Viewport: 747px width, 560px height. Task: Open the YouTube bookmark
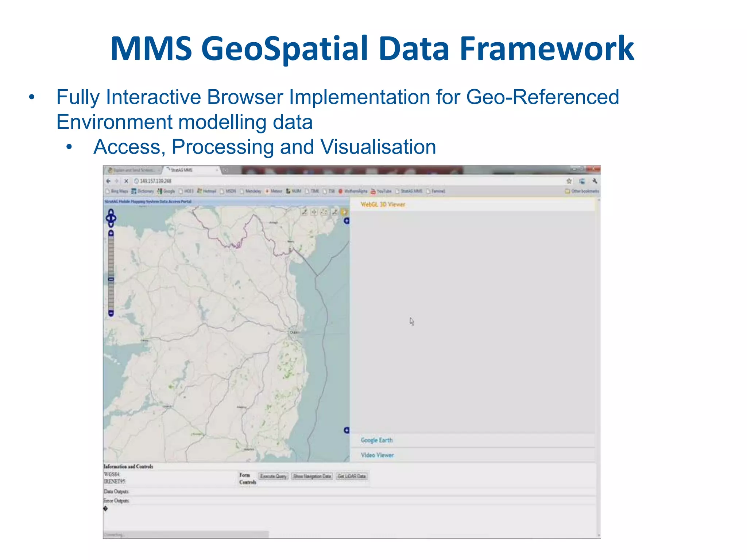pyautogui.click(x=381, y=191)
